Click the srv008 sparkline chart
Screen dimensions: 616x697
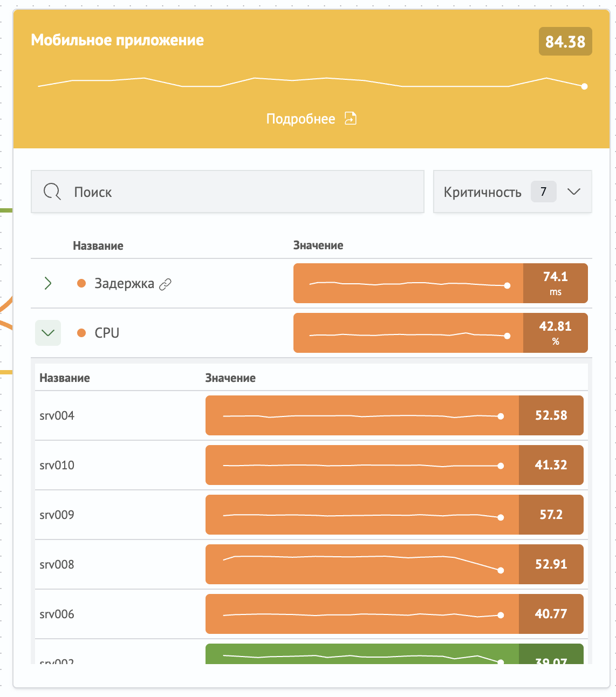(x=362, y=564)
